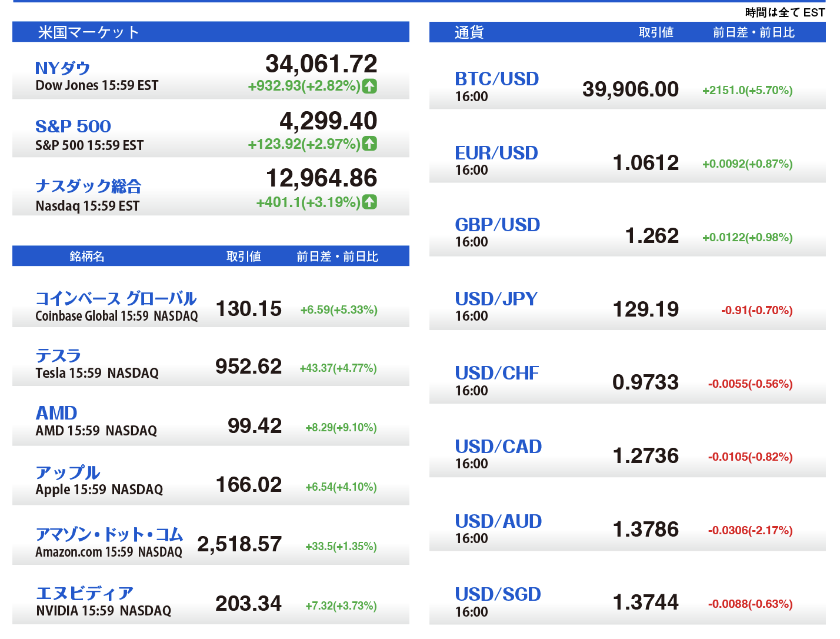Click the エヌビディア stock name
This screenshot has height=639, width=840.
tap(85, 593)
